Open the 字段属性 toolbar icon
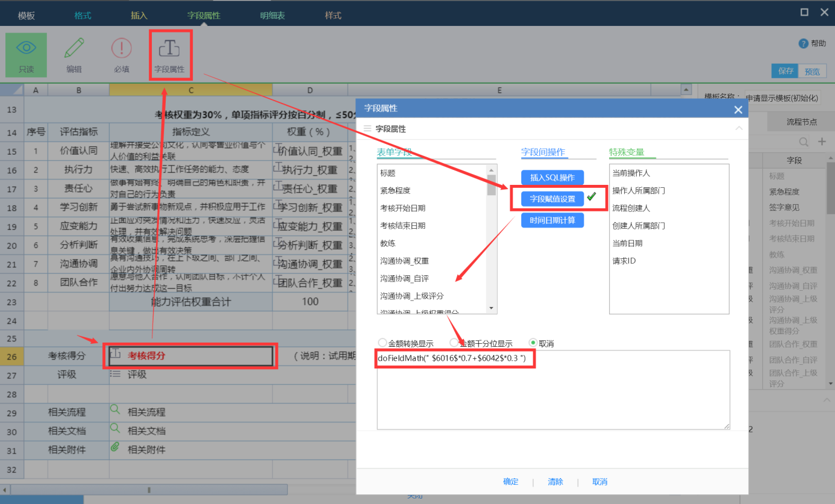 [x=170, y=49]
